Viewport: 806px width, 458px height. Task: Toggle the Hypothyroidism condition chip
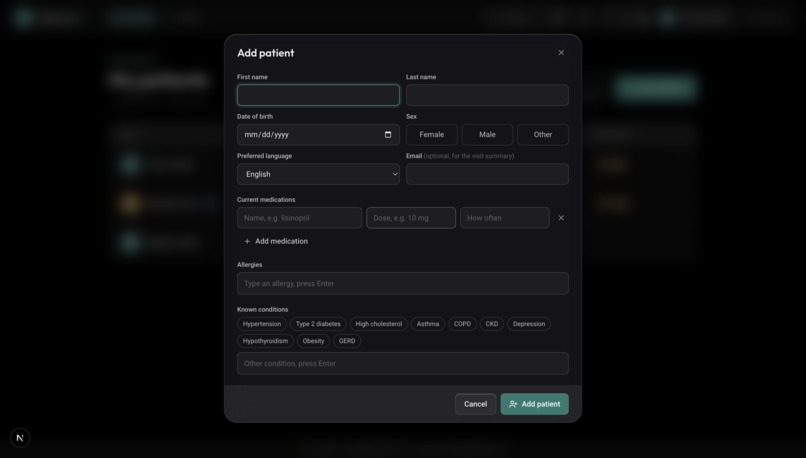coord(265,341)
